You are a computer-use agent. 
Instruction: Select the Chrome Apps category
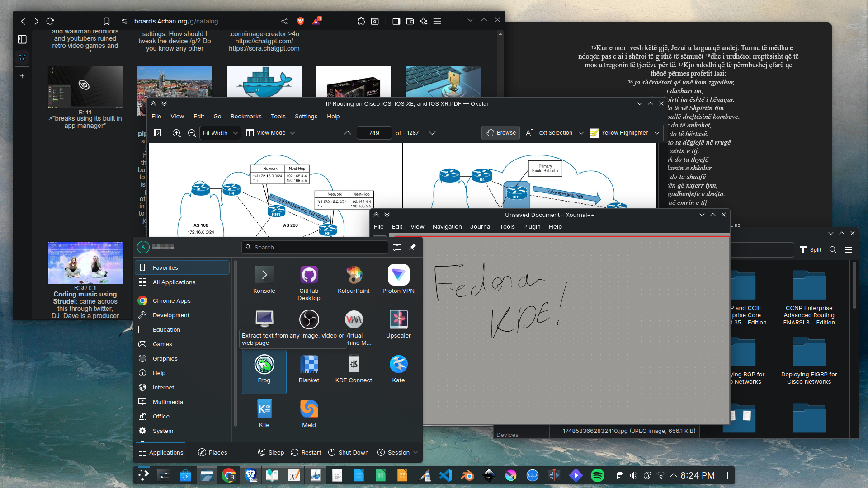point(182,300)
